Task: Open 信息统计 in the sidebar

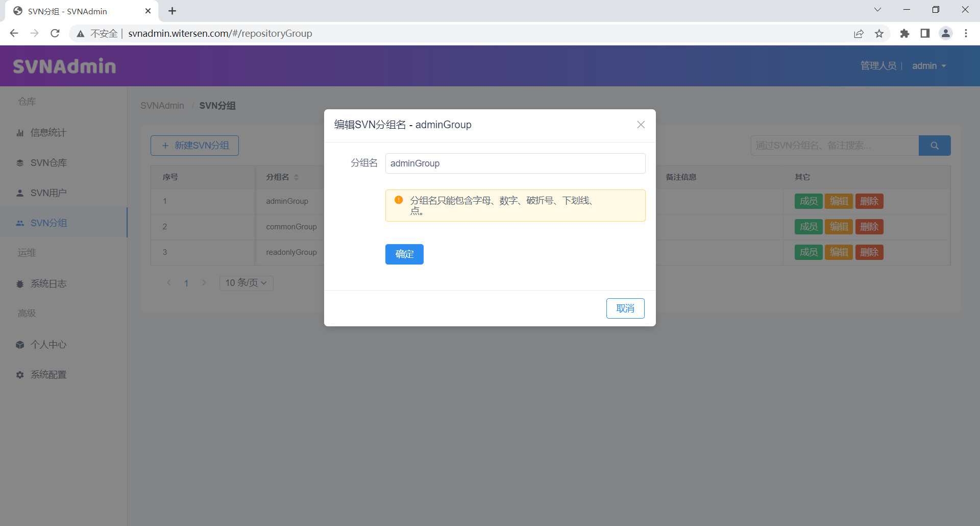Action: (x=48, y=133)
